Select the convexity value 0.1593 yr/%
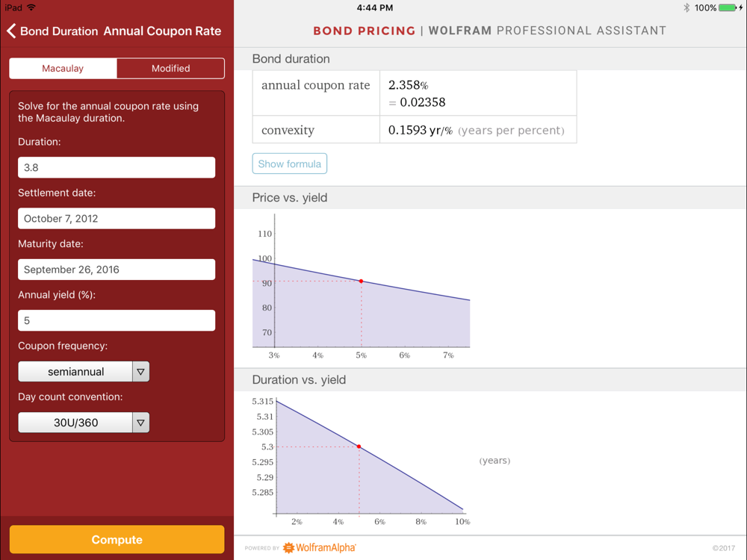Image resolution: width=747 pixels, height=560 pixels. (x=420, y=131)
